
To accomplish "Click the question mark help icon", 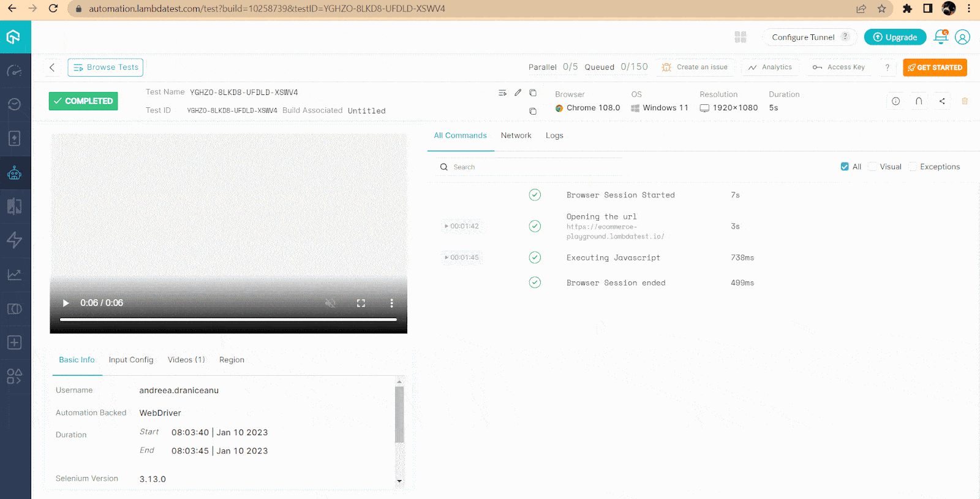I will (x=887, y=67).
